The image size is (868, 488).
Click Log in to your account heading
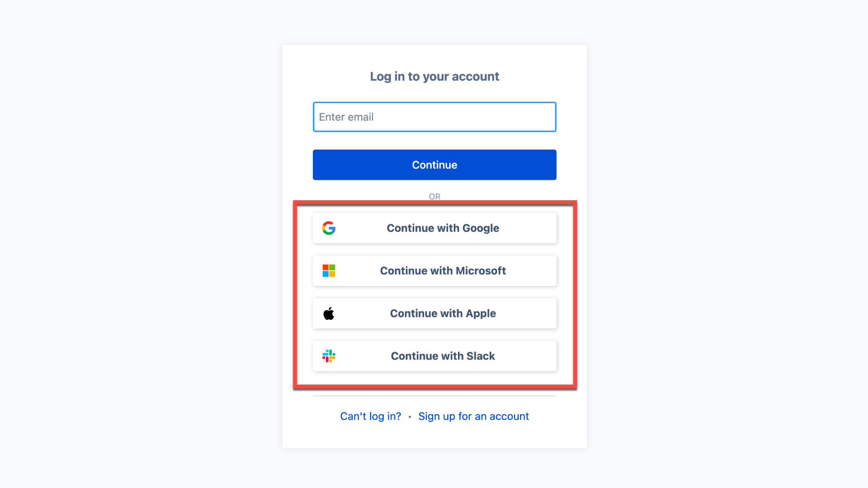coord(434,75)
